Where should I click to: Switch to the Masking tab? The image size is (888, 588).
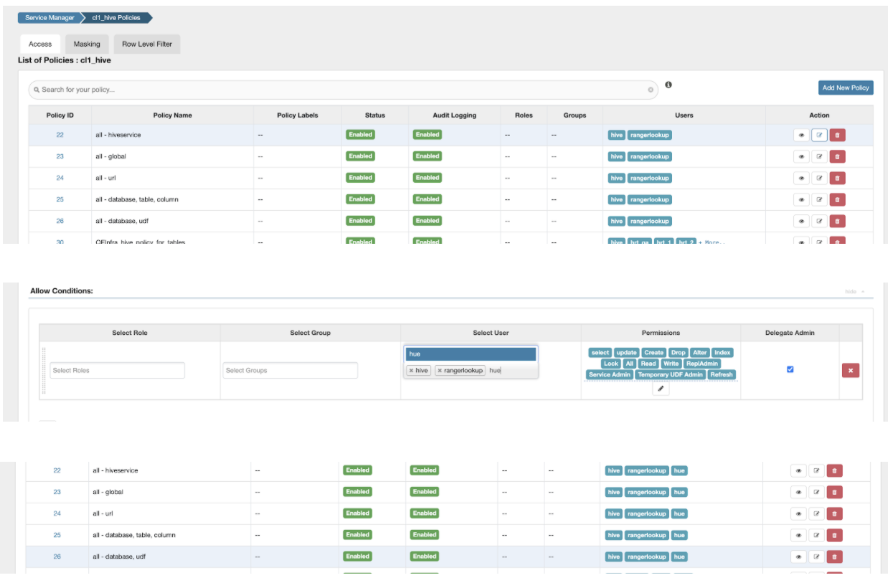[x=87, y=44]
